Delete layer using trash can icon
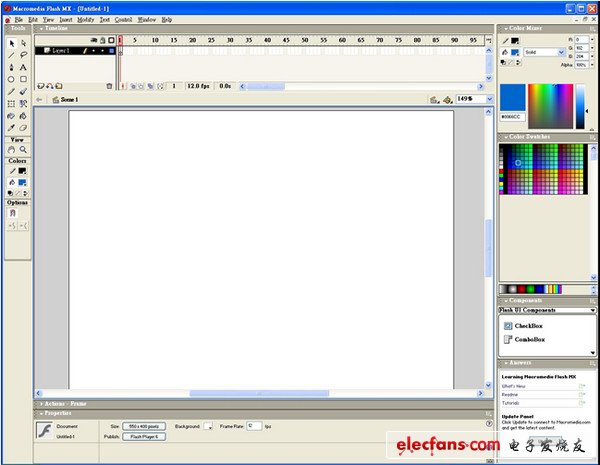Viewport: 600px width, 465px height. coord(109,86)
